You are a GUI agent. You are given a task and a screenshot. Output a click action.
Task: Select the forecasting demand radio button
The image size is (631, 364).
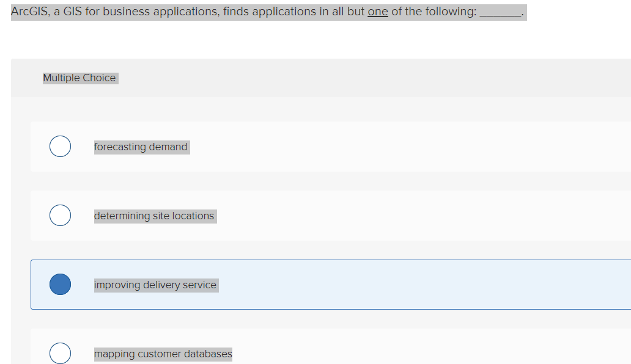click(x=60, y=146)
